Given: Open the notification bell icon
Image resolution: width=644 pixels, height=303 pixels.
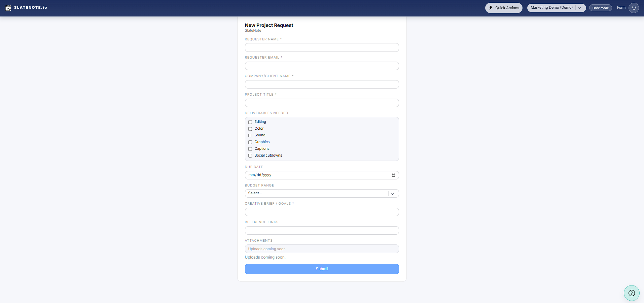Looking at the screenshot, I should click(x=634, y=8).
